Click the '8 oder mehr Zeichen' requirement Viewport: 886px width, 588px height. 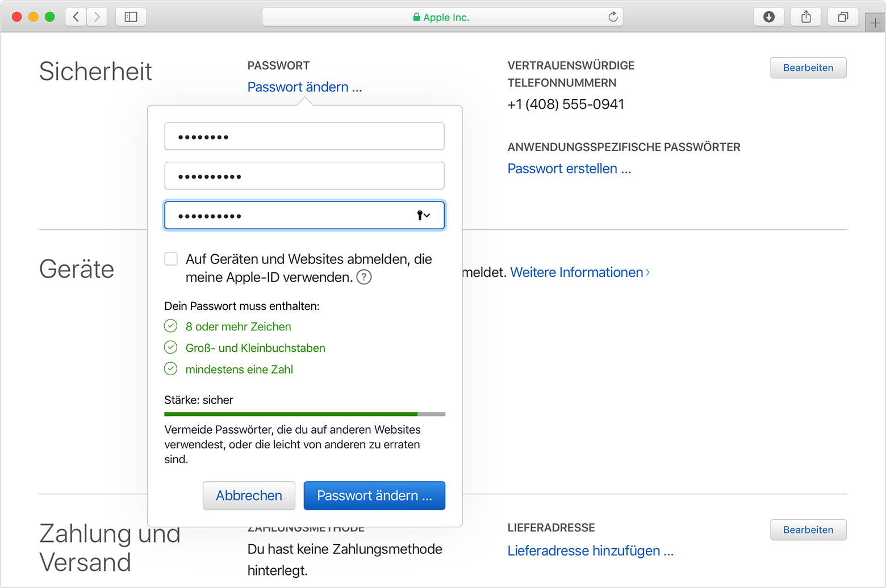pos(238,327)
